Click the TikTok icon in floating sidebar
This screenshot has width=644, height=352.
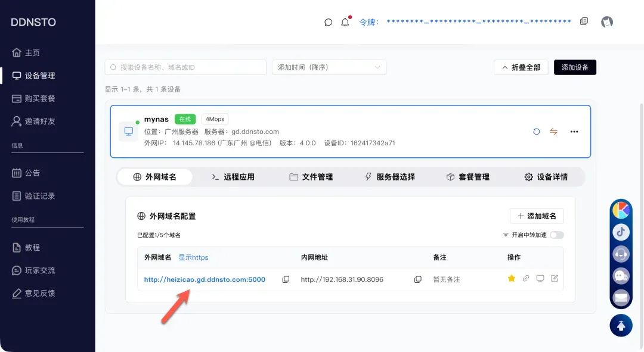point(621,232)
